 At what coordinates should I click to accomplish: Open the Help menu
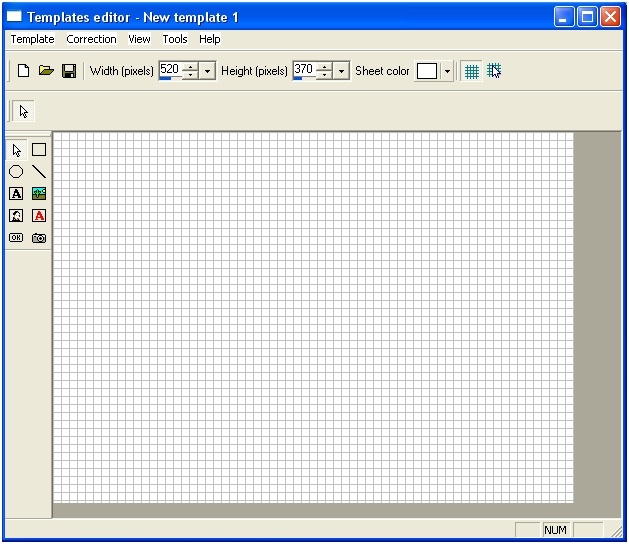click(x=210, y=39)
